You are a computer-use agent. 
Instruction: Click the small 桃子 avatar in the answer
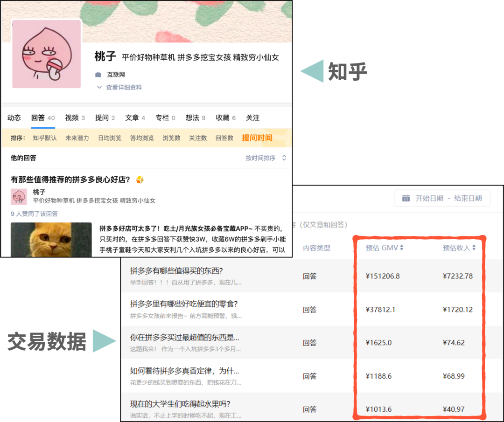(19, 197)
